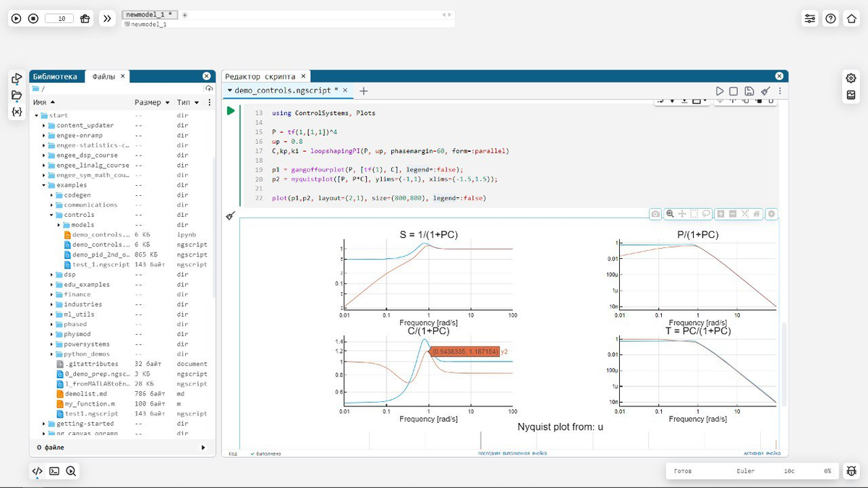Viewport: 868px width, 488px height.
Task: Expand the dsp folder
Action: [52, 275]
